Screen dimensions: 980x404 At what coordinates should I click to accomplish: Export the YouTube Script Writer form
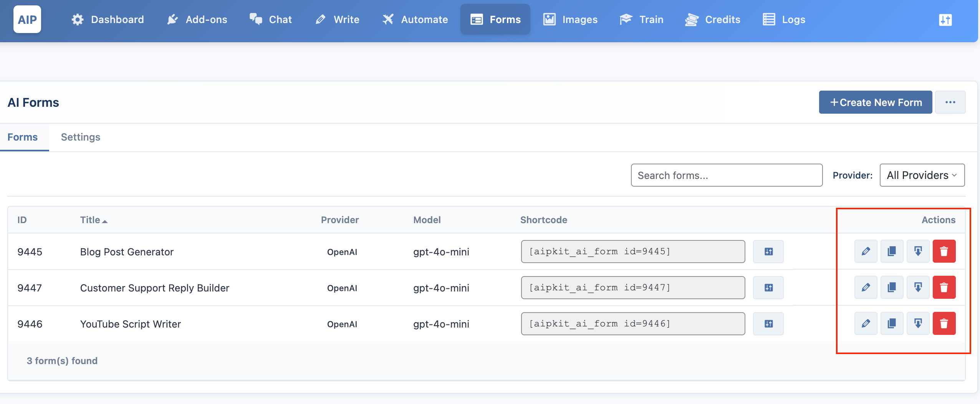pos(918,324)
